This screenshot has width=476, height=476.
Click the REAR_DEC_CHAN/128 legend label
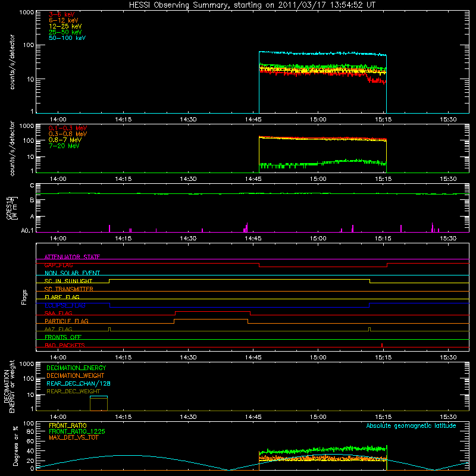point(79,383)
